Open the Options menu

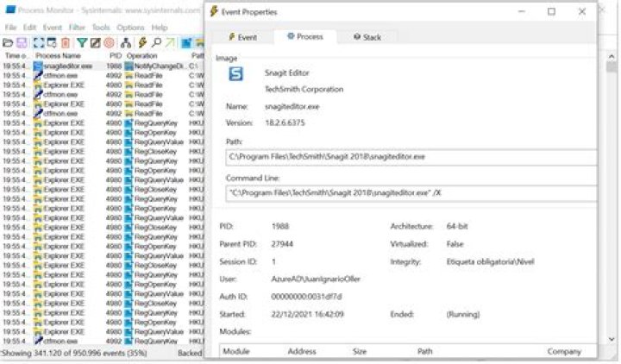[x=130, y=28]
